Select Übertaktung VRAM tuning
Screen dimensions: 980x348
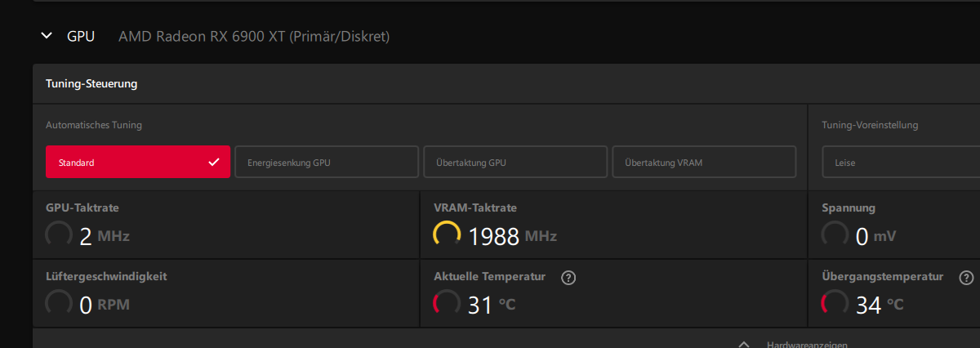(x=704, y=162)
